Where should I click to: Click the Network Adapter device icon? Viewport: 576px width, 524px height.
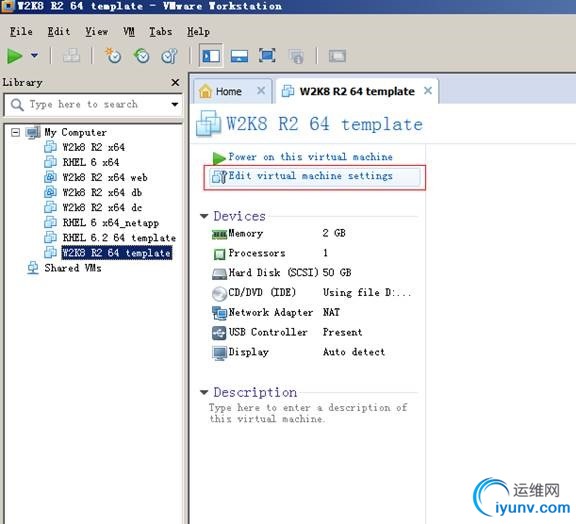[x=219, y=313]
